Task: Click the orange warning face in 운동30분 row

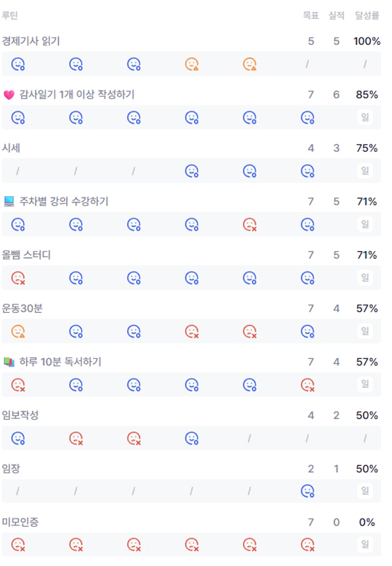Action: pyautogui.click(x=18, y=331)
